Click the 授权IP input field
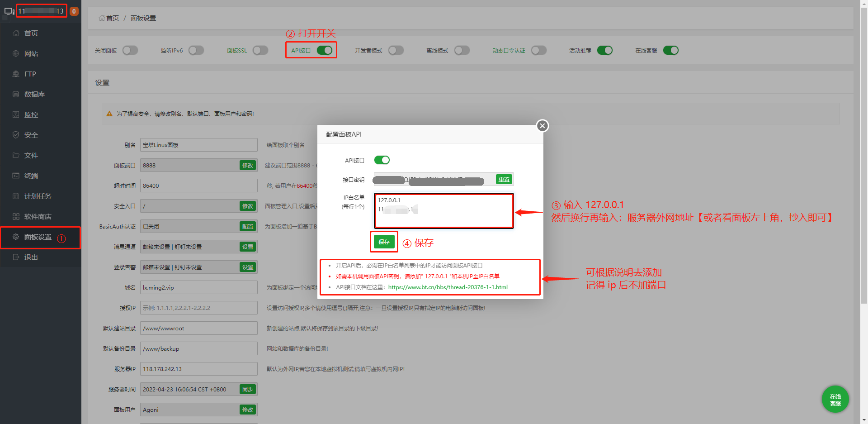 pyautogui.click(x=199, y=308)
